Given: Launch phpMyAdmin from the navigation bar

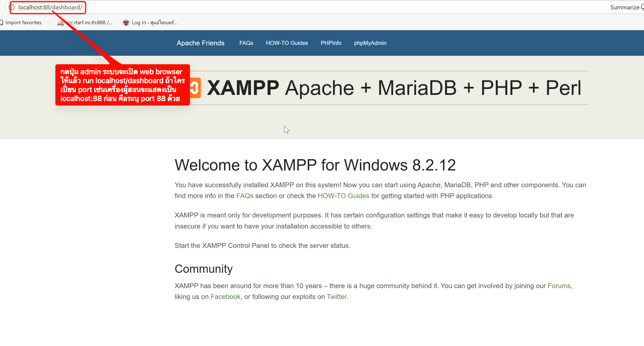Looking at the screenshot, I should coord(370,43).
